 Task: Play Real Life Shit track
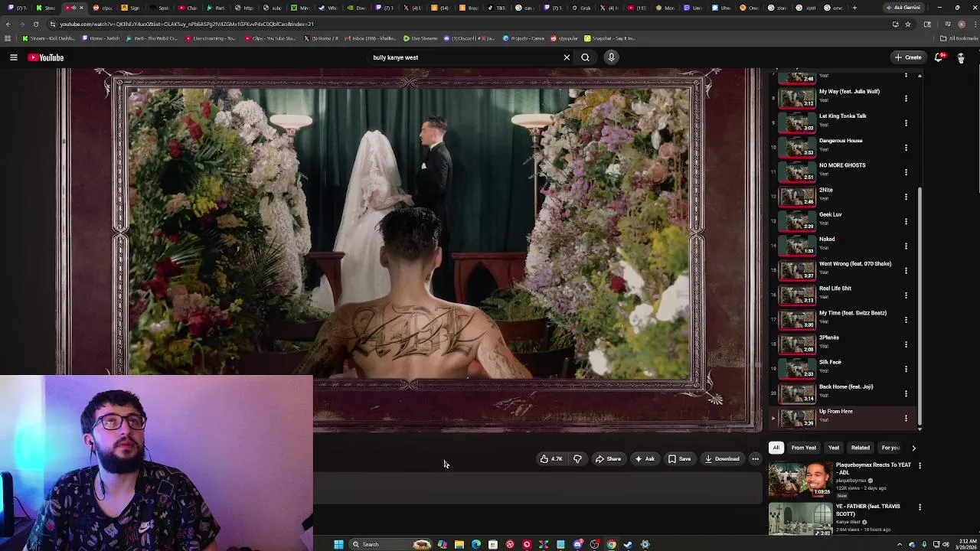[842, 295]
